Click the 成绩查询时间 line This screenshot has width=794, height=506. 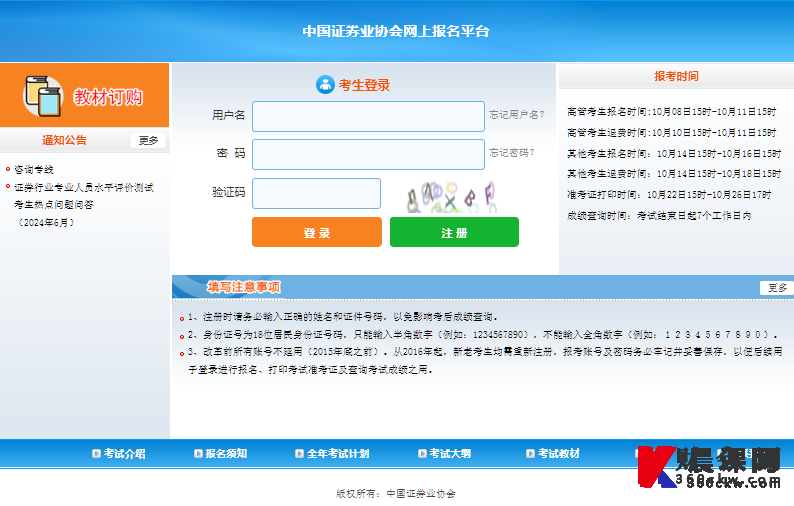tap(659, 216)
